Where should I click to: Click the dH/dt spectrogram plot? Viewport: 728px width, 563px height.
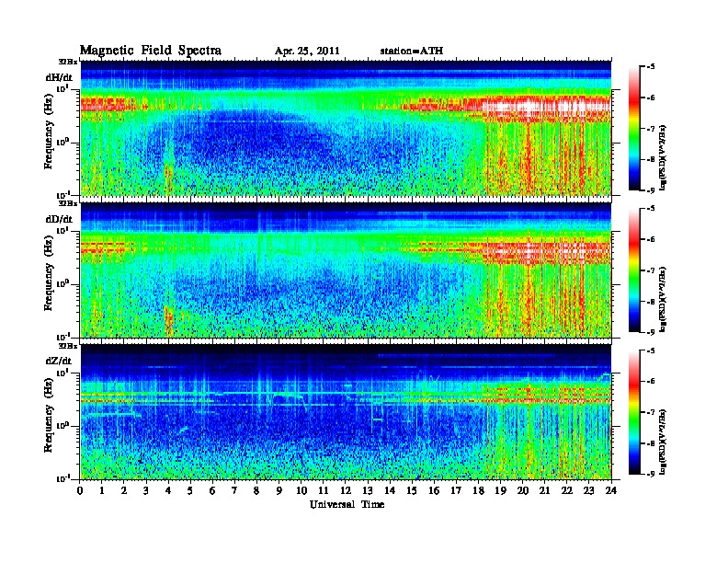(x=346, y=128)
